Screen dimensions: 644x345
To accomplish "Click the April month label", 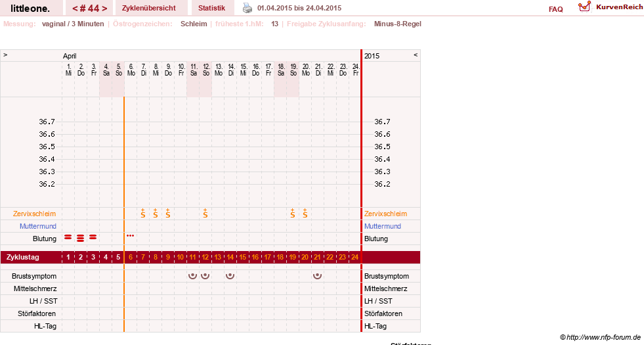I will pyautogui.click(x=70, y=56).
